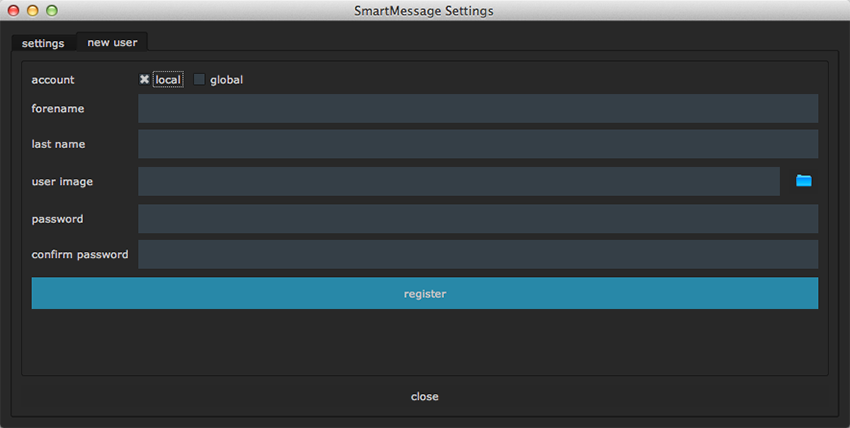Image resolution: width=850 pixels, height=428 pixels.
Task: Uncheck the local account checkbox
Action: pos(145,80)
